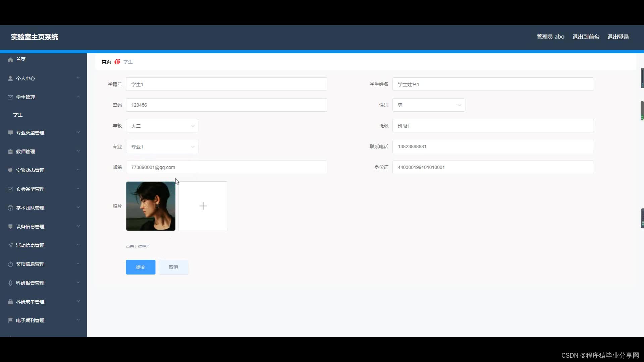Click the envelope icon beside 学生管理
The image size is (644, 362).
10,97
